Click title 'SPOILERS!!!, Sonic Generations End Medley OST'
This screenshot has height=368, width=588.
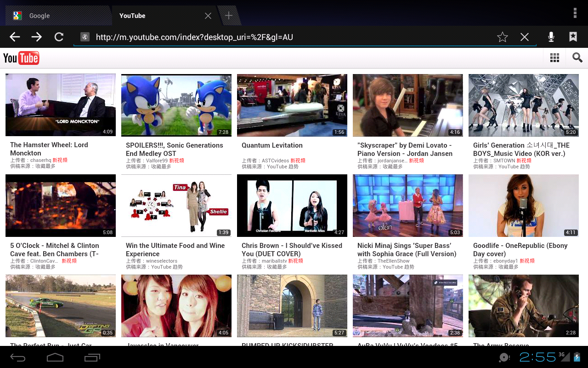click(175, 149)
